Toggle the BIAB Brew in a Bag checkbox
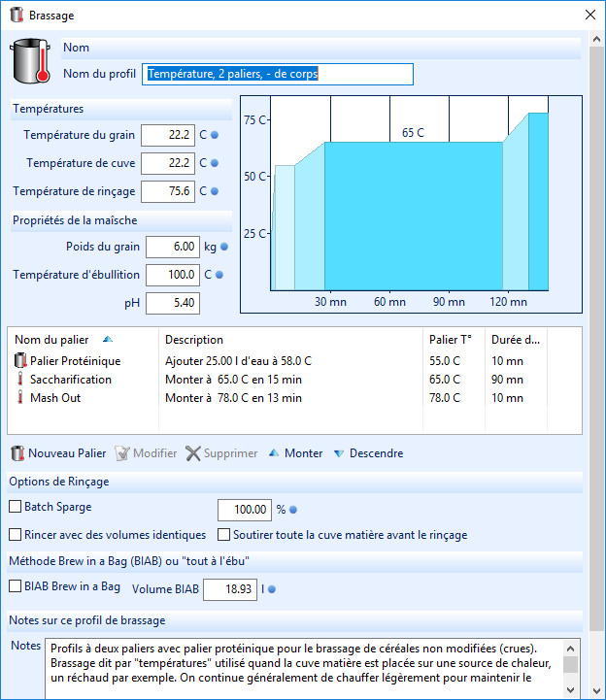Image resolution: width=606 pixels, height=700 pixels. point(16,586)
